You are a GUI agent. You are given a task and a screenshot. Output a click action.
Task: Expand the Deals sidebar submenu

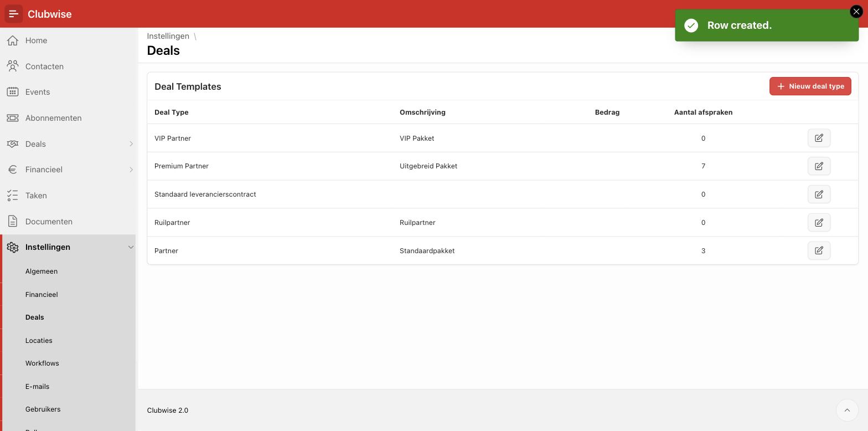click(x=131, y=144)
